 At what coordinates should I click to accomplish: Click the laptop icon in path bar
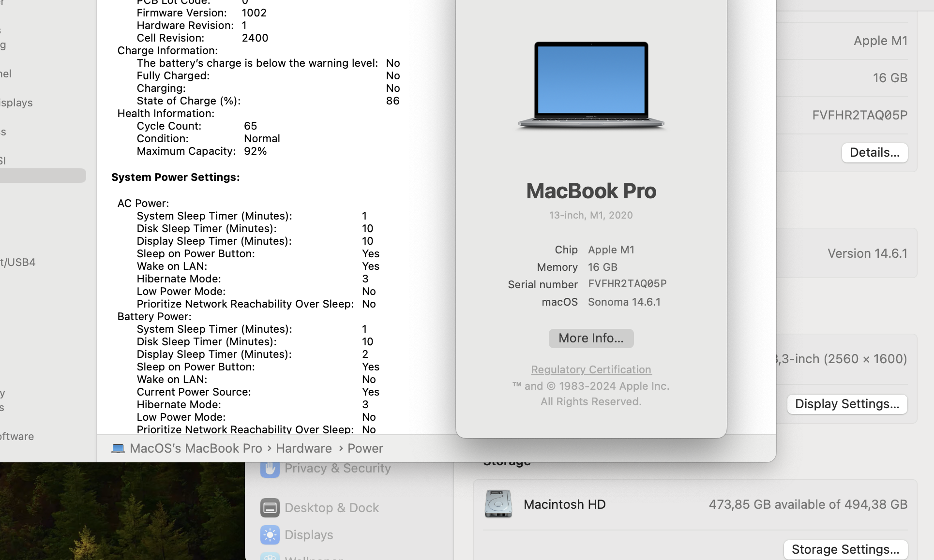pyautogui.click(x=118, y=449)
